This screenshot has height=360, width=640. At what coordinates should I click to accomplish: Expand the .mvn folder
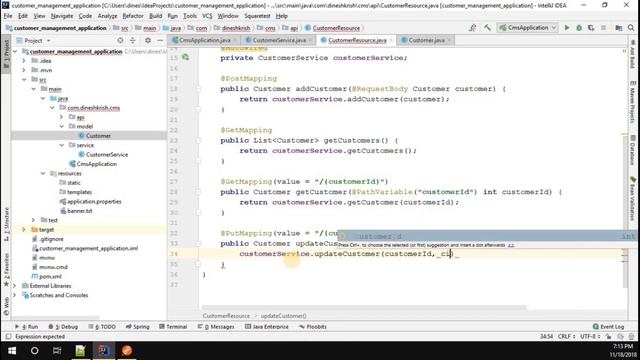pyautogui.click(x=24, y=70)
